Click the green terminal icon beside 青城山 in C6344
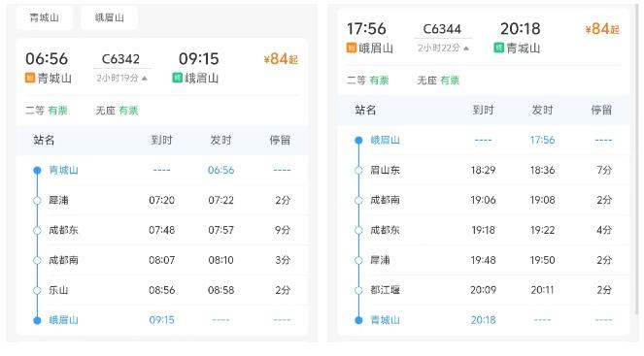 498,48
